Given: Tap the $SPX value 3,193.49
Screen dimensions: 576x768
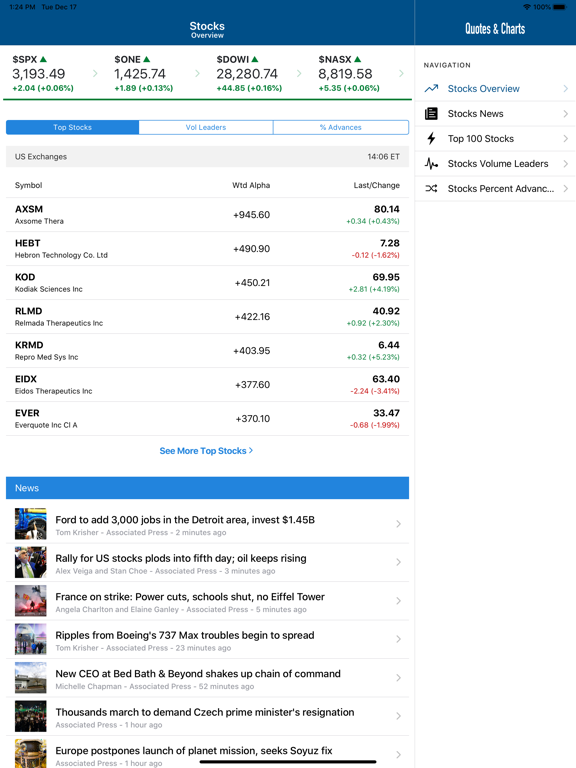Looking at the screenshot, I should [x=39, y=74].
